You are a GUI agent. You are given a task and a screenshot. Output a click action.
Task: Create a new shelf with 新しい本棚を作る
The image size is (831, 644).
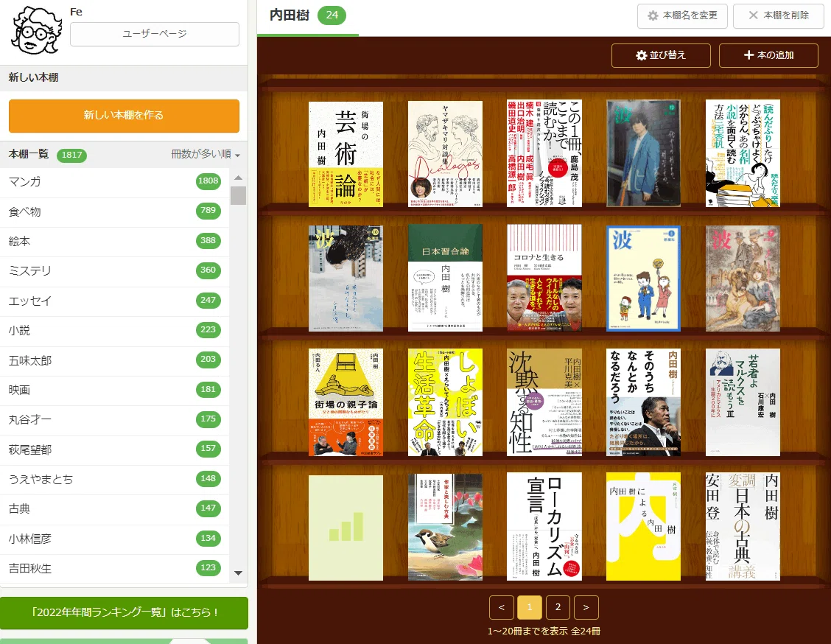124,116
